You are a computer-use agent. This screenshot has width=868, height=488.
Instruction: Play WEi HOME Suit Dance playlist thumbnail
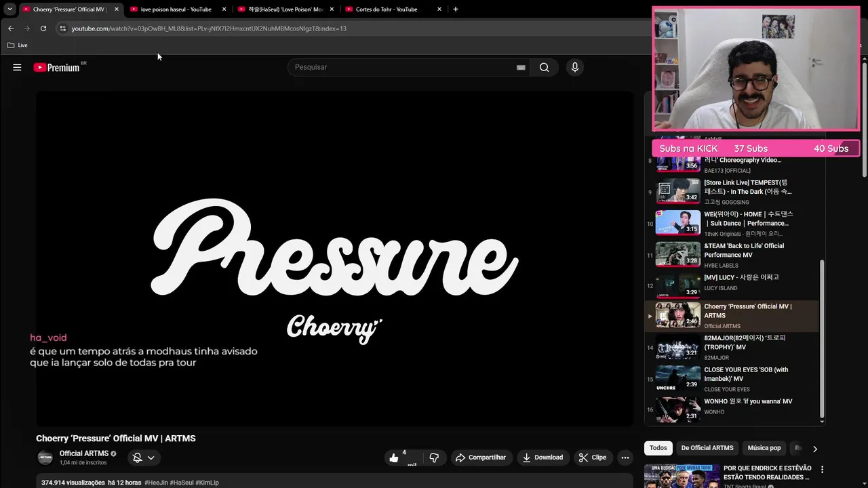678,223
